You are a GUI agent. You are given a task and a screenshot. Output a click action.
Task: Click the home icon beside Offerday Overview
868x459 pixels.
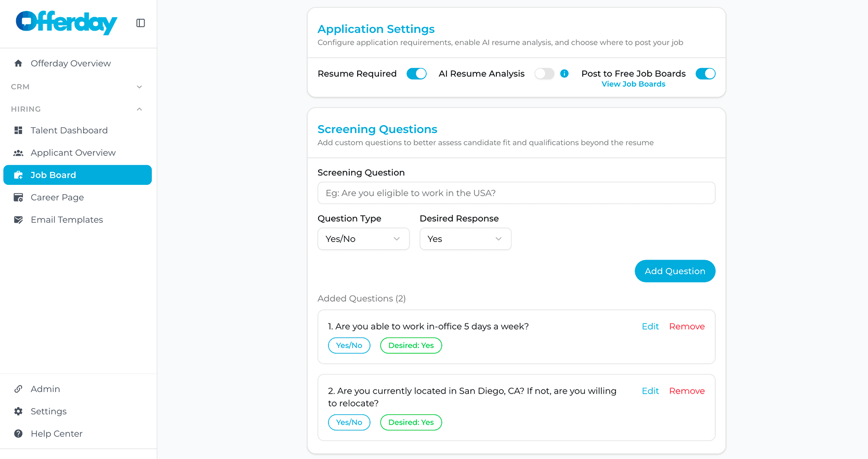[18, 63]
